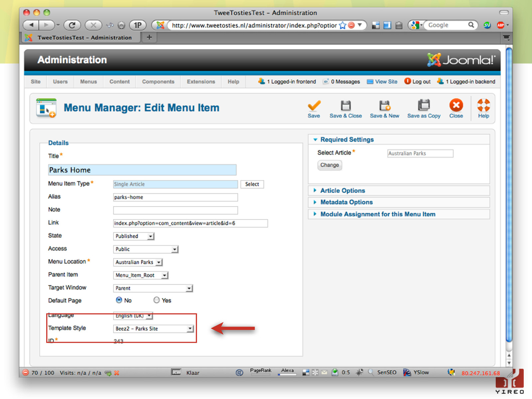Reload the page with the refresh button
The image size is (532, 399).
(72, 25)
